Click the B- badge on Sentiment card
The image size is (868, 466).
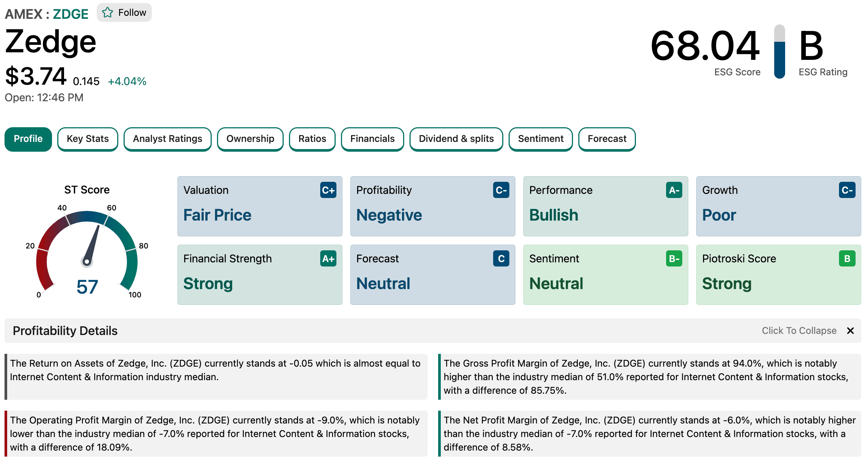click(674, 259)
